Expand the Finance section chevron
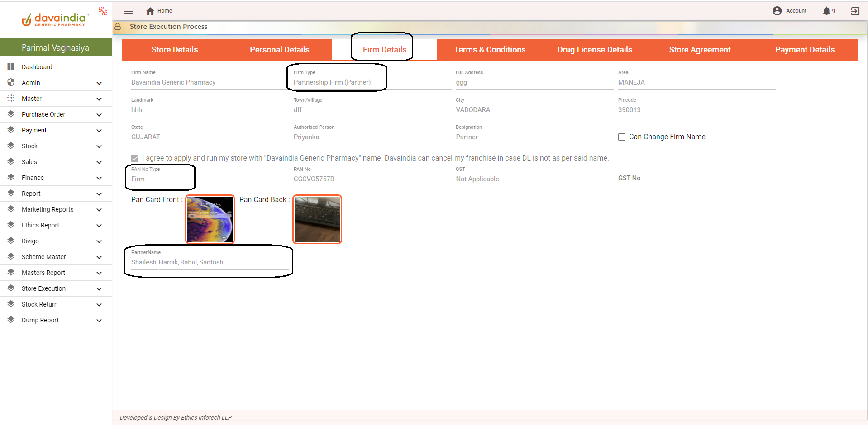868x425 pixels. (99, 178)
